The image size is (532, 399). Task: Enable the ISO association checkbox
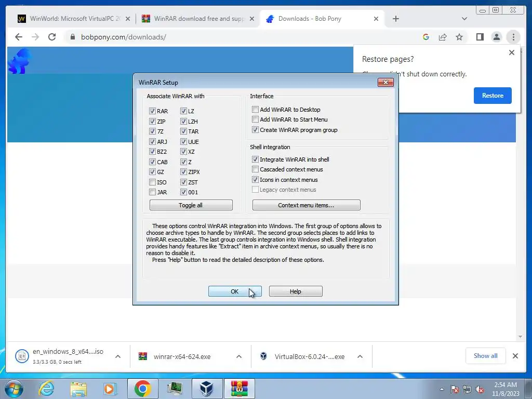[152, 182]
